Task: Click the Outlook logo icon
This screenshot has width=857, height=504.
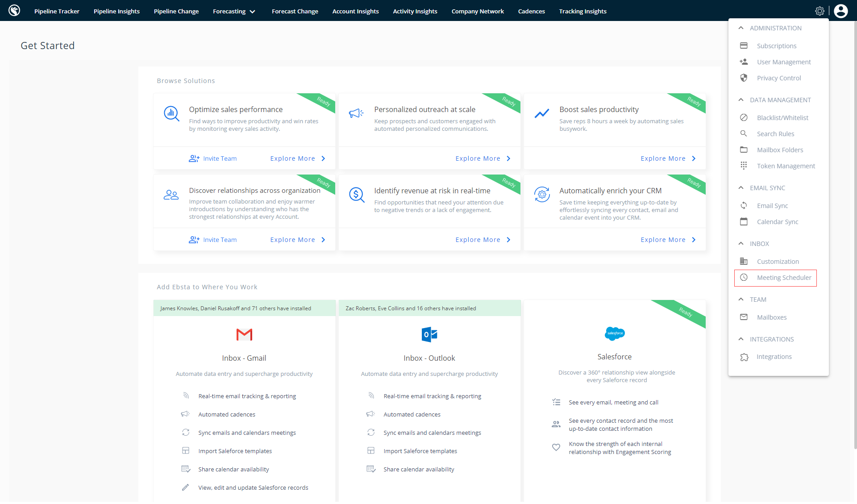Action: [x=429, y=334]
